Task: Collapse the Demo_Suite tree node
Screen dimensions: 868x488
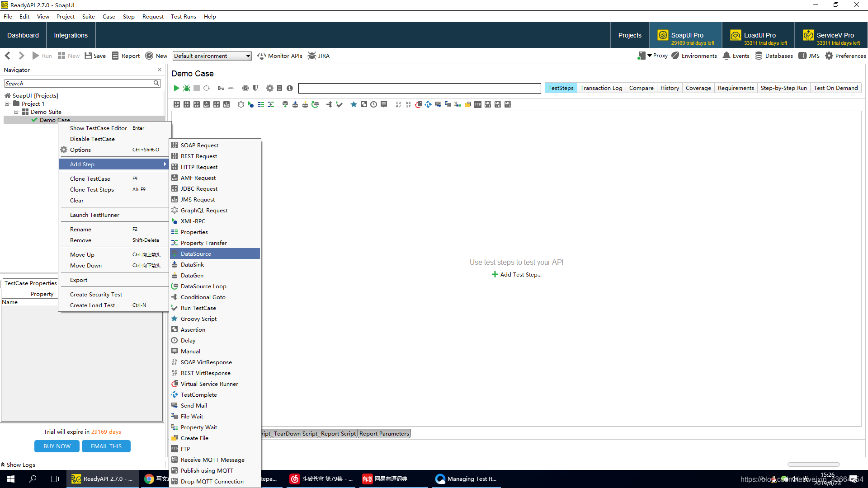Action: click(x=16, y=112)
